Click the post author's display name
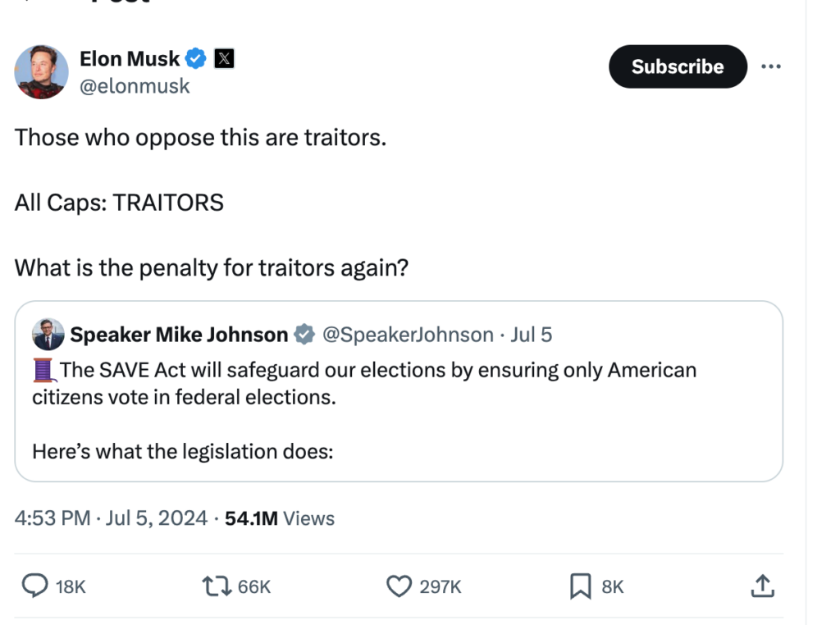The image size is (840, 625). coord(130,58)
